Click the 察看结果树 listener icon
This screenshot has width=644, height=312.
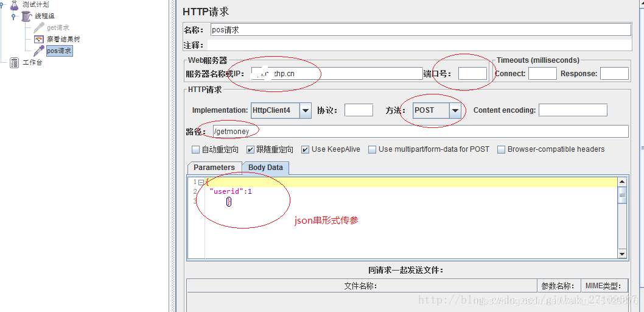39,40
